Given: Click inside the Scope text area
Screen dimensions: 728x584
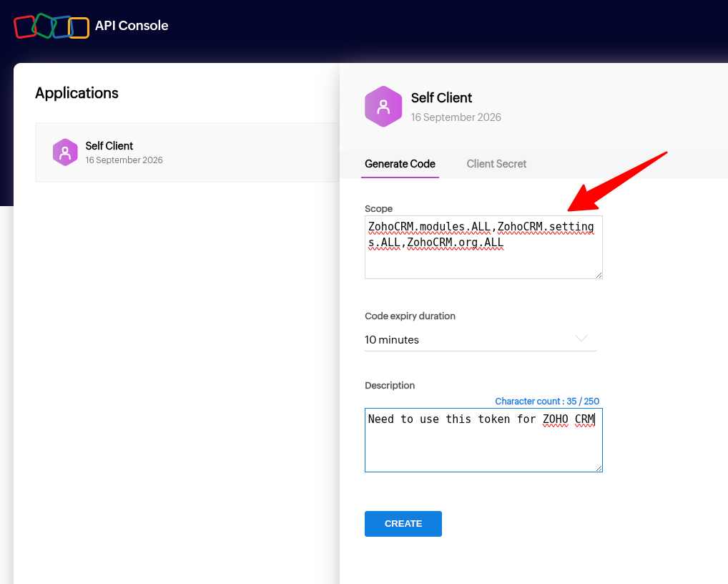Looking at the screenshot, I should [x=483, y=247].
